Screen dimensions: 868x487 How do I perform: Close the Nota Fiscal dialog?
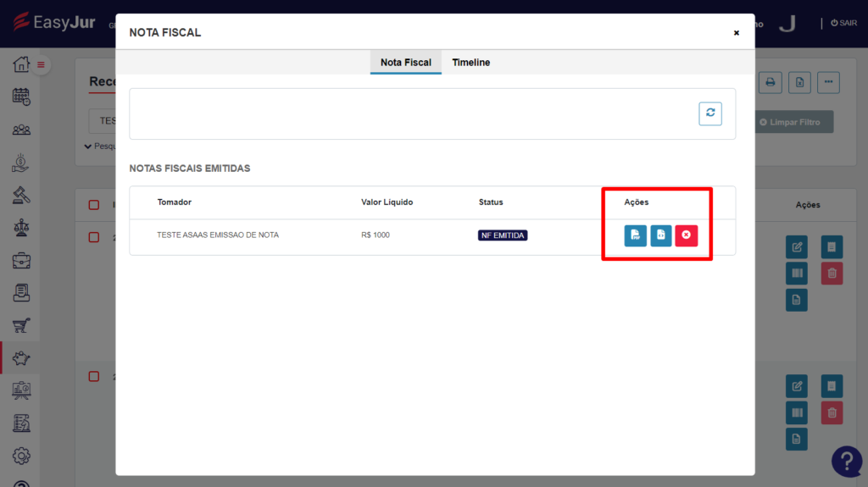737,33
